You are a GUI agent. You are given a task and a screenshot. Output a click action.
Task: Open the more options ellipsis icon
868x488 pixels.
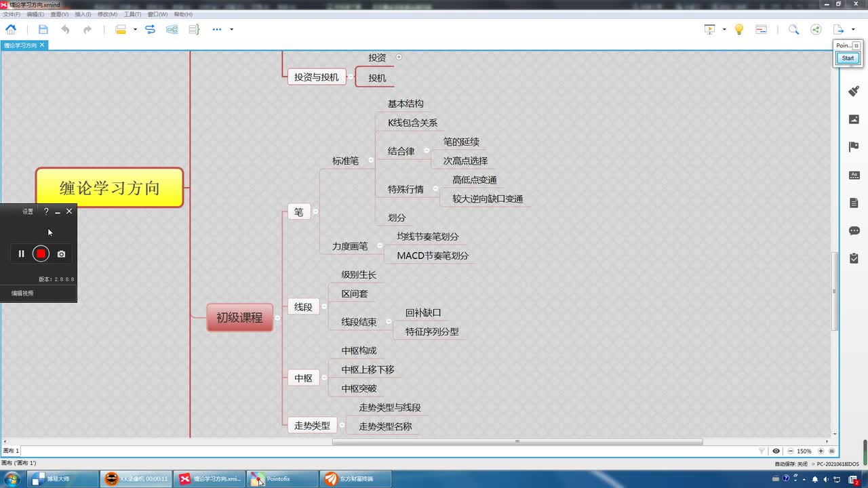217,29
